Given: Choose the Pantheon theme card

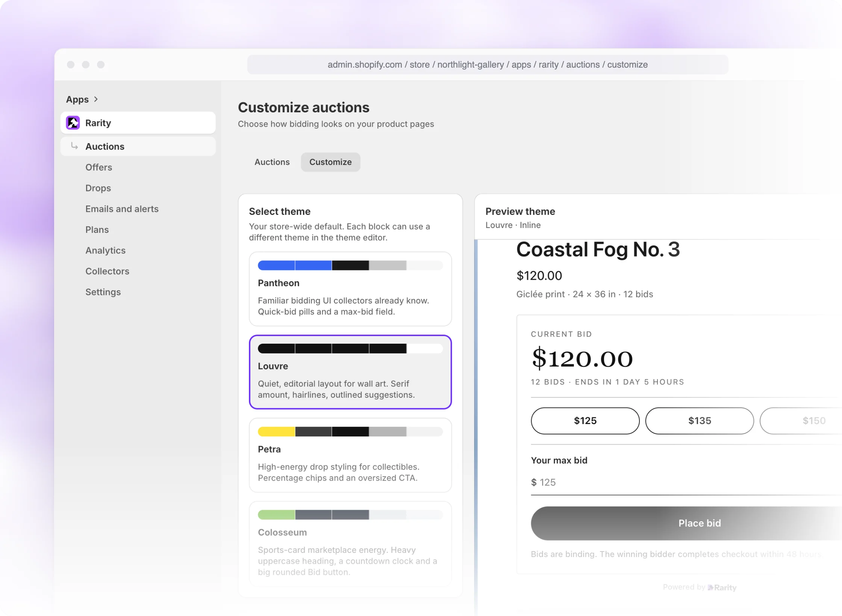Looking at the screenshot, I should [x=350, y=289].
